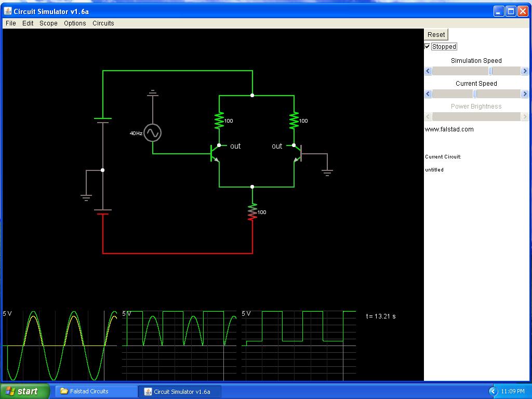Open the Options menu
This screenshot has width=532, height=399.
tap(75, 23)
